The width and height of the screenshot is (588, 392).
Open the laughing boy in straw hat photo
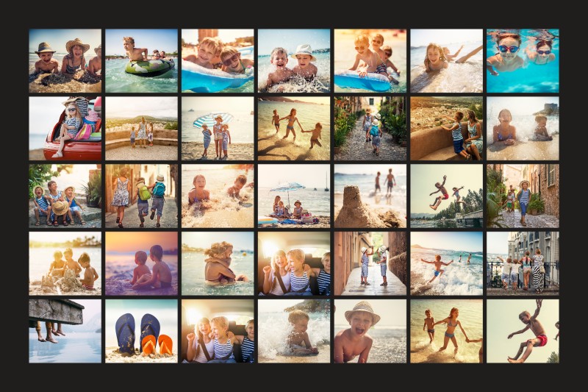tap(370, 331)
